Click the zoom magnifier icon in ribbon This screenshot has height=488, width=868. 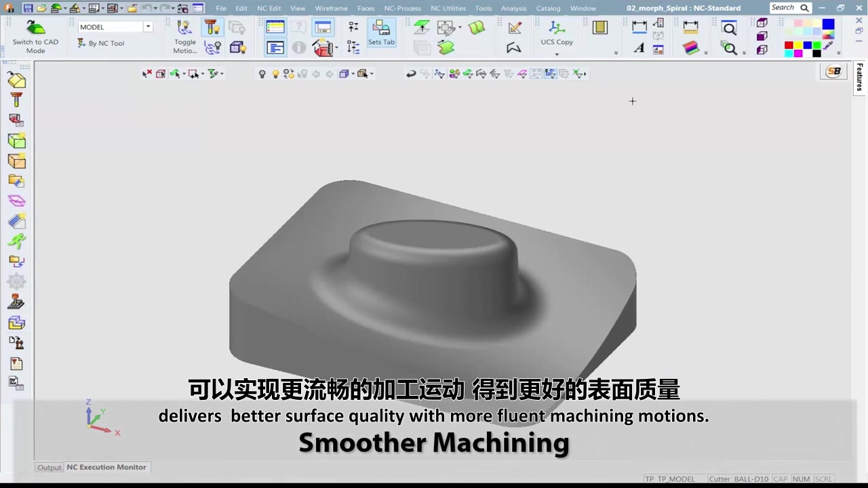tap(729, 28)
